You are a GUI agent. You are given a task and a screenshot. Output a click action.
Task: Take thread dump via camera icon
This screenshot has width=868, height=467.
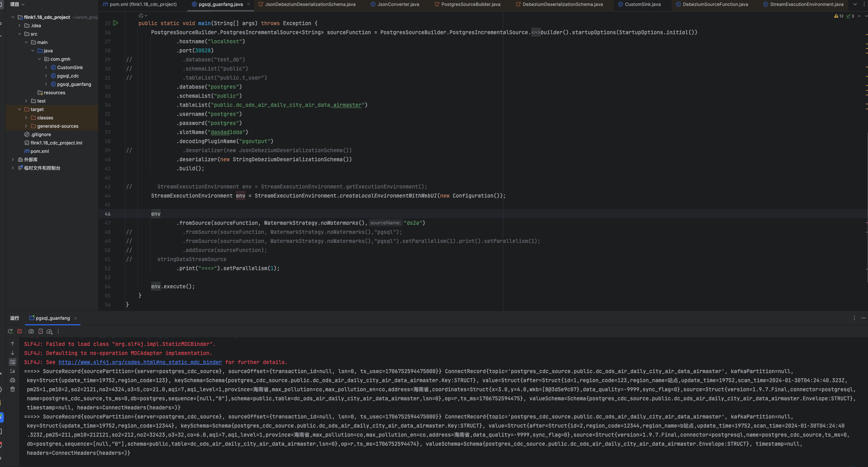point(31,331)
